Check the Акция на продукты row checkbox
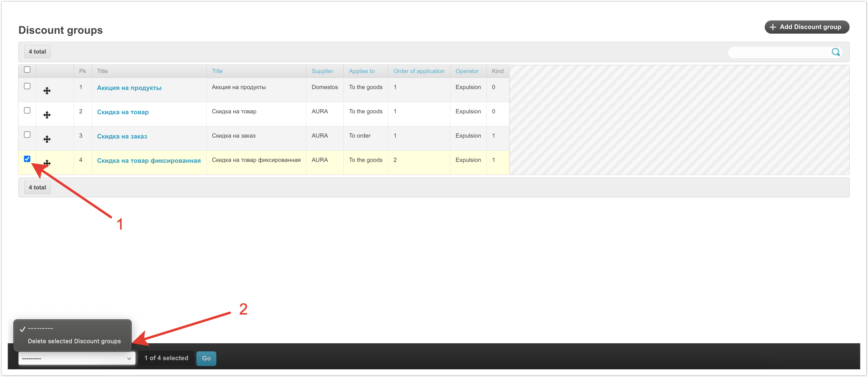Image resolution: width=868 pixels, height=377 pixels. click(27, 86)
